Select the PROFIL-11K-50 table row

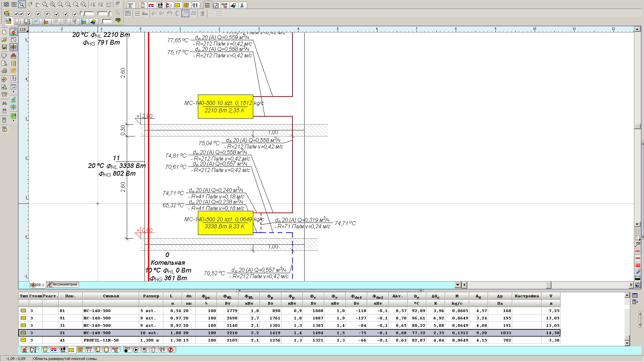101,340
